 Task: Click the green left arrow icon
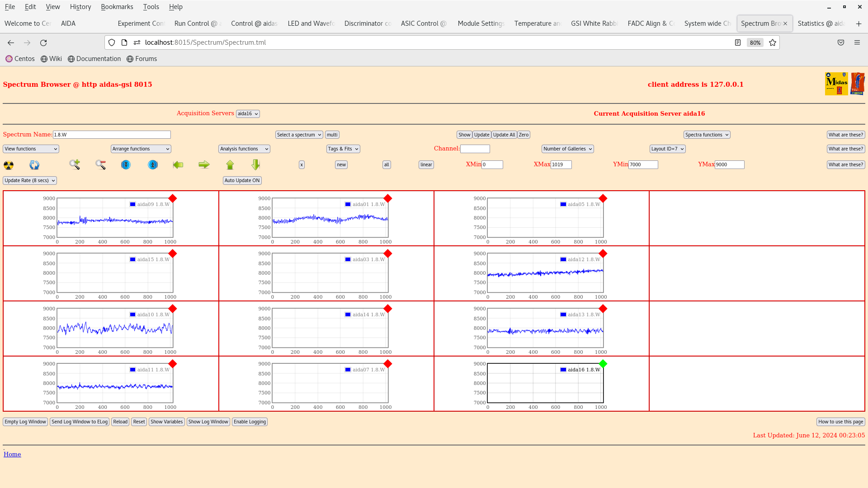pyautogui.click(x=178, y=165)
